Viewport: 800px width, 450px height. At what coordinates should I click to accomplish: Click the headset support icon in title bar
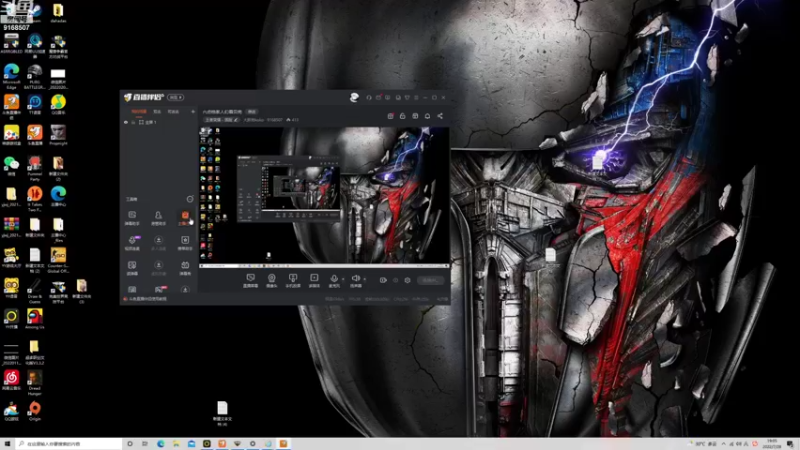369,97
